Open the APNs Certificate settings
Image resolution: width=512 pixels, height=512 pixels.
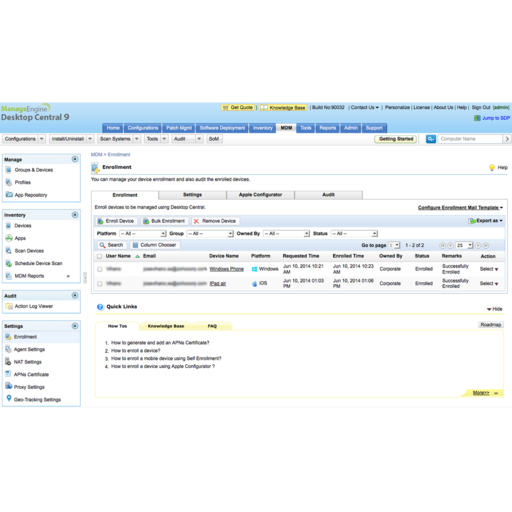(31, 375)
